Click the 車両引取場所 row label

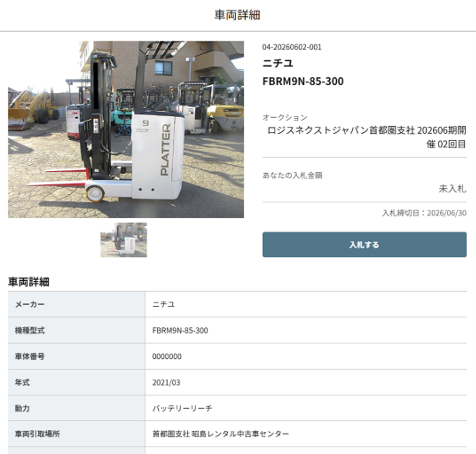tap(37, 434)
